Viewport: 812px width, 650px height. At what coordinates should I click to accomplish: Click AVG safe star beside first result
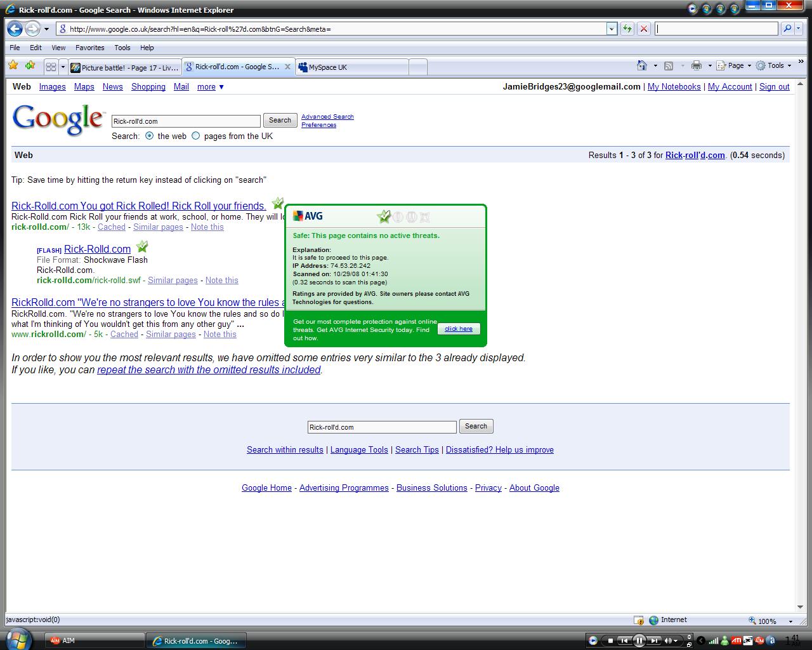(x=277, y=203)
